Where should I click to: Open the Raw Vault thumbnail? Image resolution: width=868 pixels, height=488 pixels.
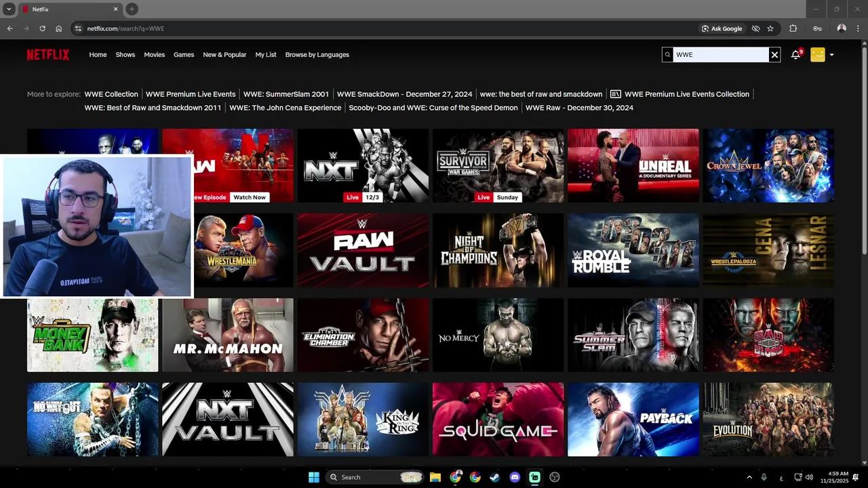pyautogui.click(x=363, y=250)
